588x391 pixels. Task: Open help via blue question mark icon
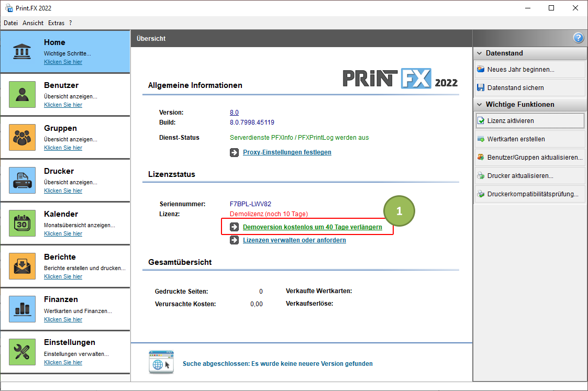(x=578, y=38)
